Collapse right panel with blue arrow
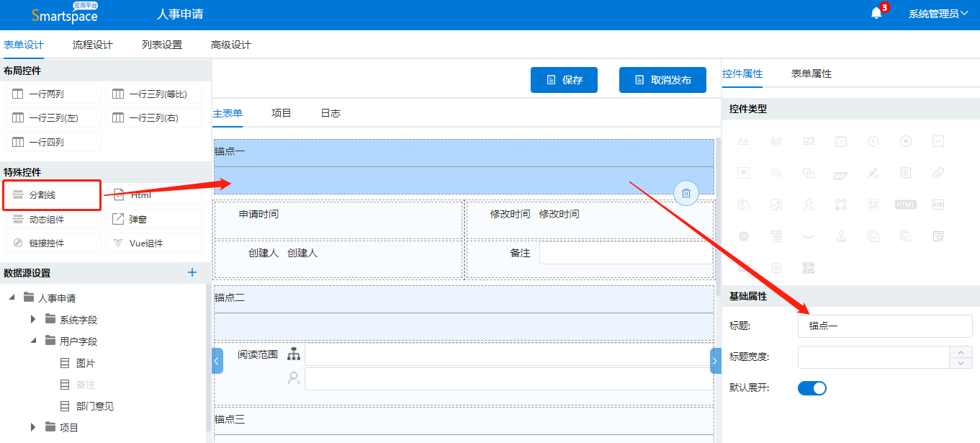The image size is (980, 443). click(x=716, y=360)
